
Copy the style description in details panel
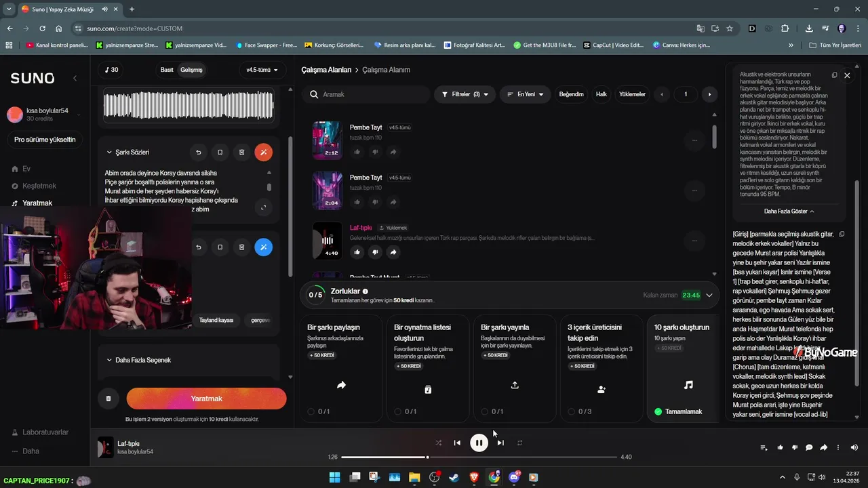click(835, 75)
